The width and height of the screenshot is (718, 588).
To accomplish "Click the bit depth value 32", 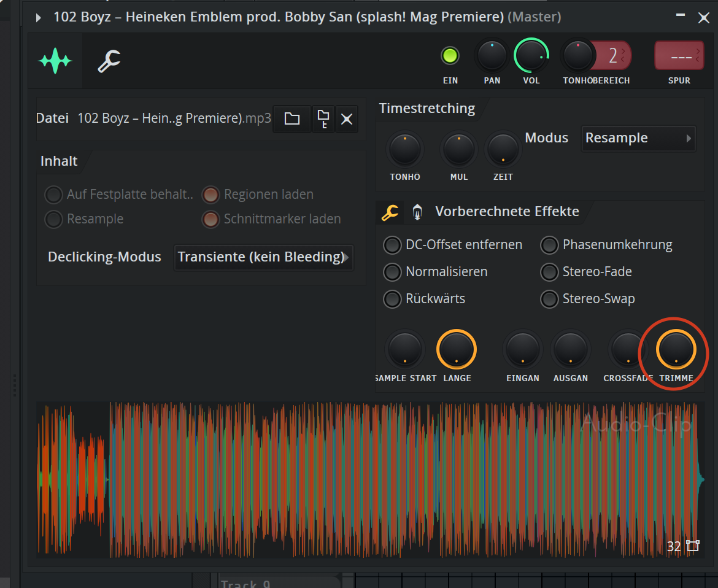I will click(x=674, y=546).
